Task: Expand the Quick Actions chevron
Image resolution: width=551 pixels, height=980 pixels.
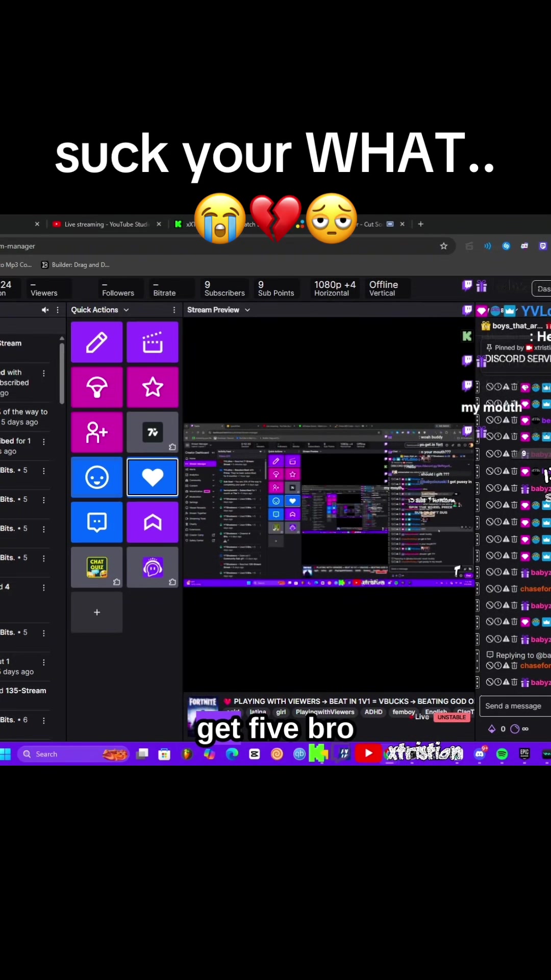Action: pyautogui.click(x=126, y=310)
